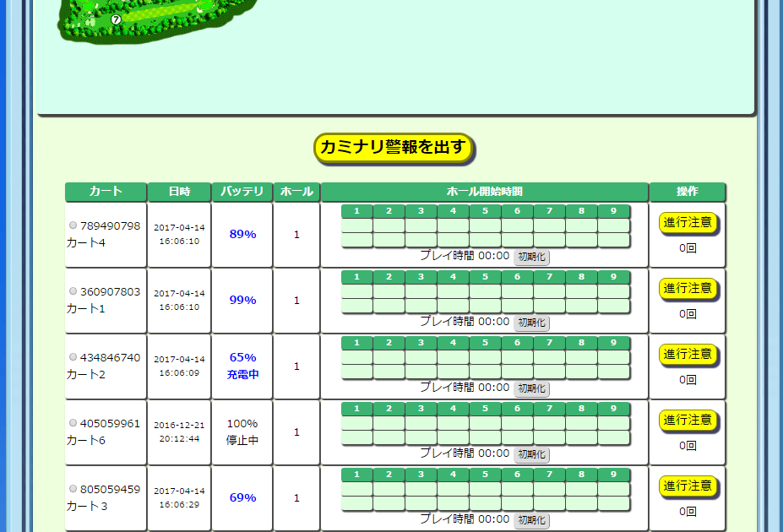
Task: Click 初期化 in the カート3 row
Action: coord(531,520)
